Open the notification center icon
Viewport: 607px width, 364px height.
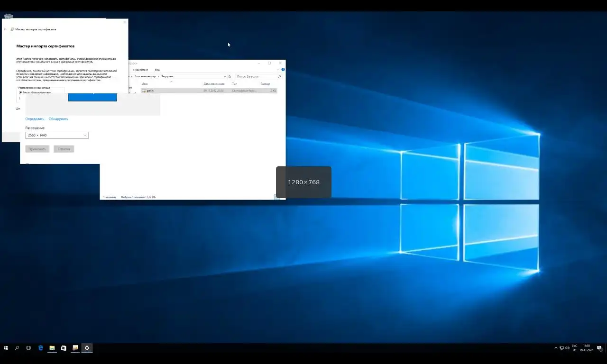pyautogui.click(x=599, y=348)
